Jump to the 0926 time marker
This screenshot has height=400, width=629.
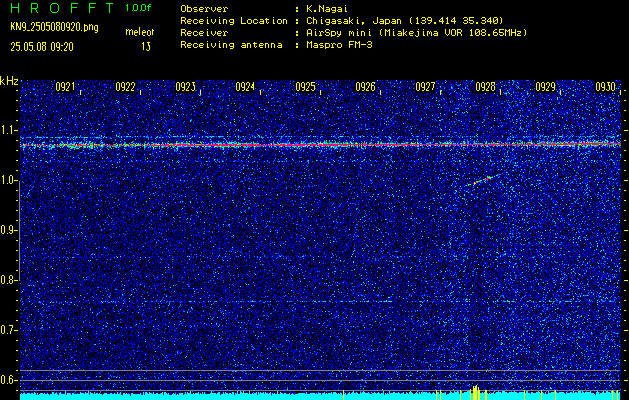(365, 87)
